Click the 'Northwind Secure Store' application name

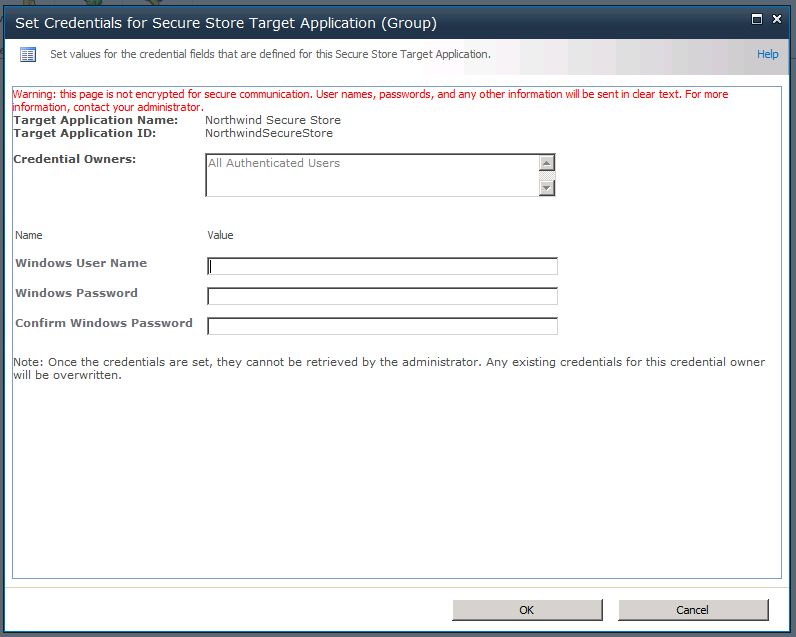[x=273, y=120]
